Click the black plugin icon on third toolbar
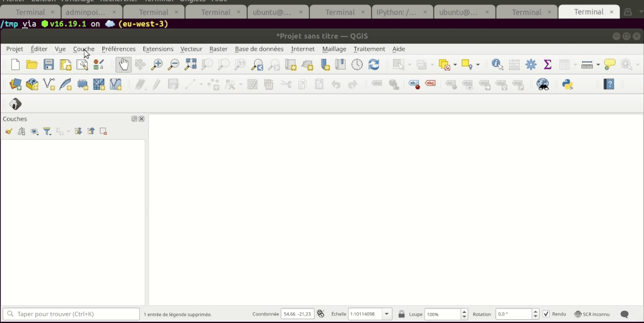 15,104
